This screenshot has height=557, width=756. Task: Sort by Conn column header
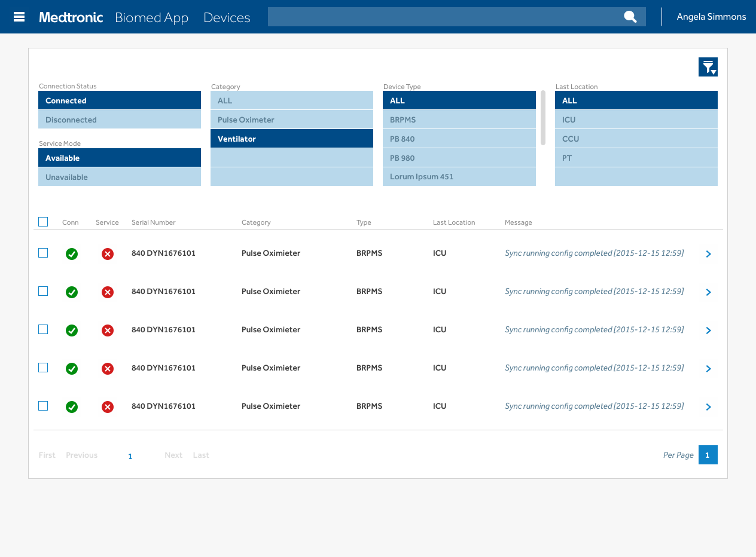pyautogui.click(x=71, y=222)
